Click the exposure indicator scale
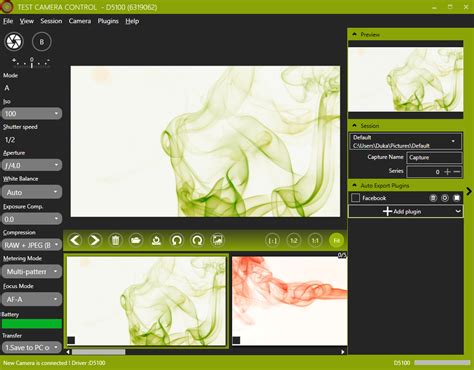The width and height of the screenshot is (474, 370). click(31, 62)
